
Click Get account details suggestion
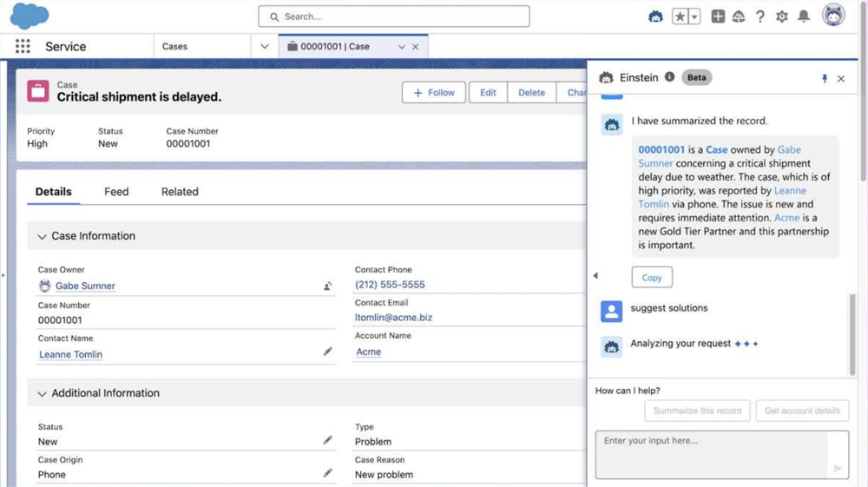click(x=802, y=411)
